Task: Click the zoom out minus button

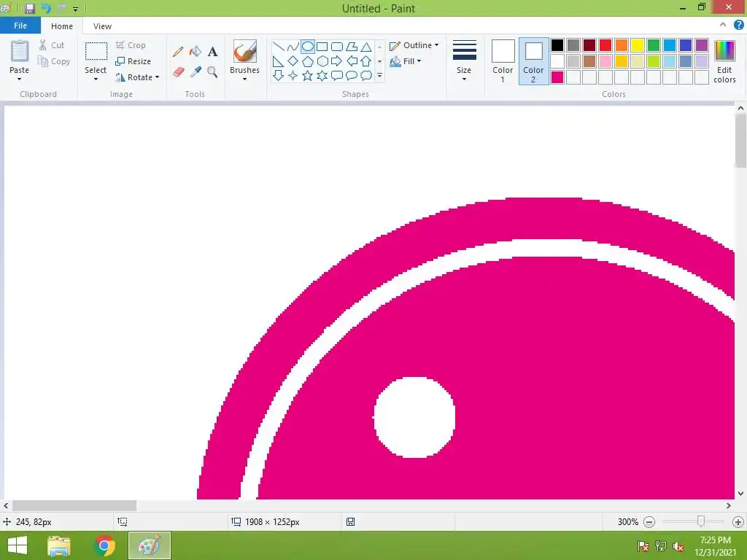Action: coord(649,522)
